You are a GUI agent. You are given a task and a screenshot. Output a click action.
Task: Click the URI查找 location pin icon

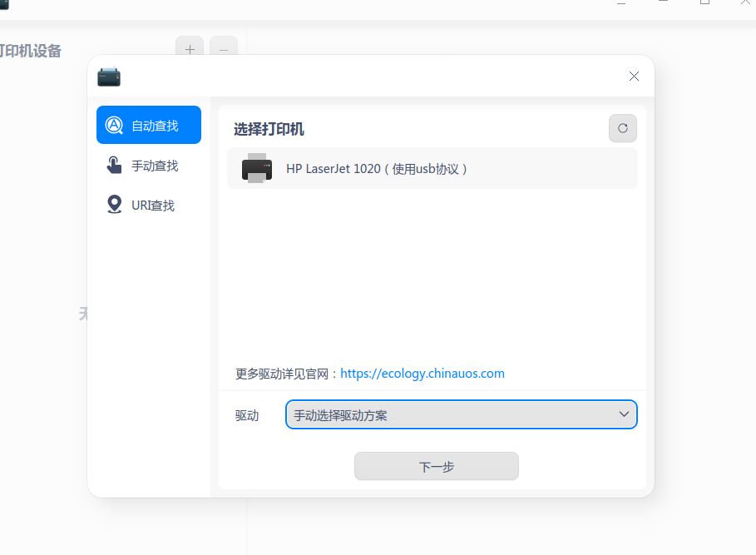tap(114, 204)
